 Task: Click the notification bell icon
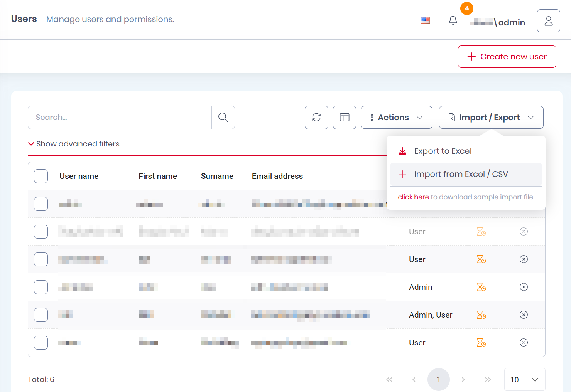click(x=453, y=20)
